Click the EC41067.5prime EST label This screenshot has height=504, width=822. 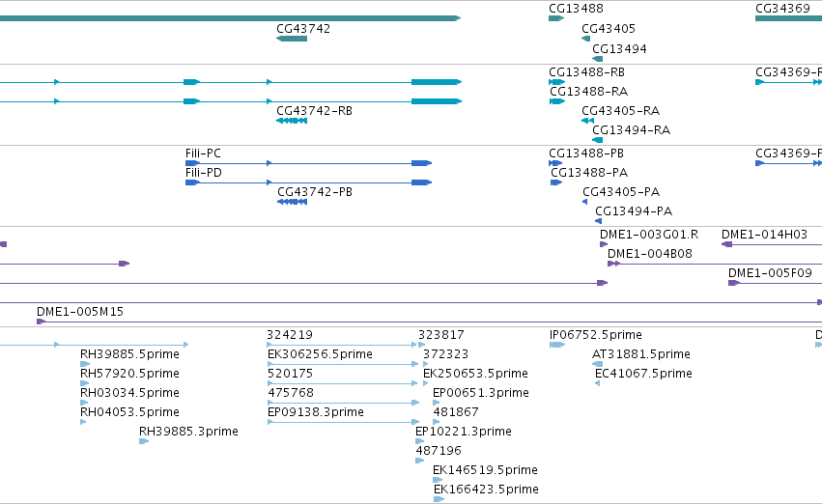(x=643, y=374)
